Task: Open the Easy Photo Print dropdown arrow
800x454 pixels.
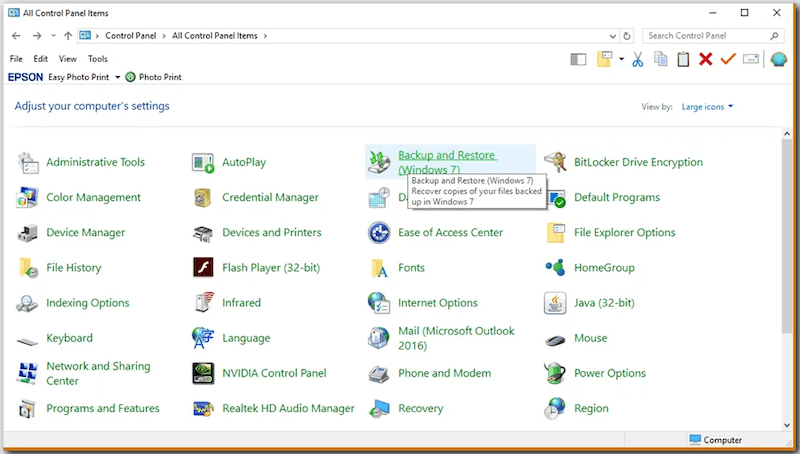Action: (x=117, y=77)
